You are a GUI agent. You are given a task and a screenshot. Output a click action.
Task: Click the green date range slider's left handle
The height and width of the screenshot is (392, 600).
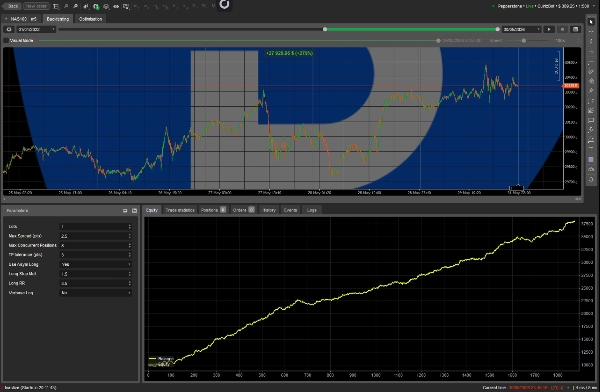coord(325,29)
